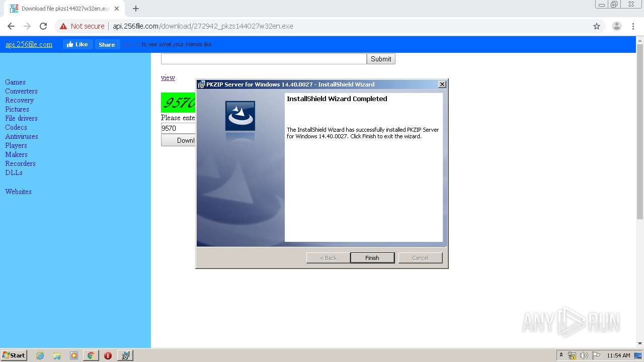Click the Facebook Share button
The width and height of the screenshot is (644, 362).
[107, 44]
